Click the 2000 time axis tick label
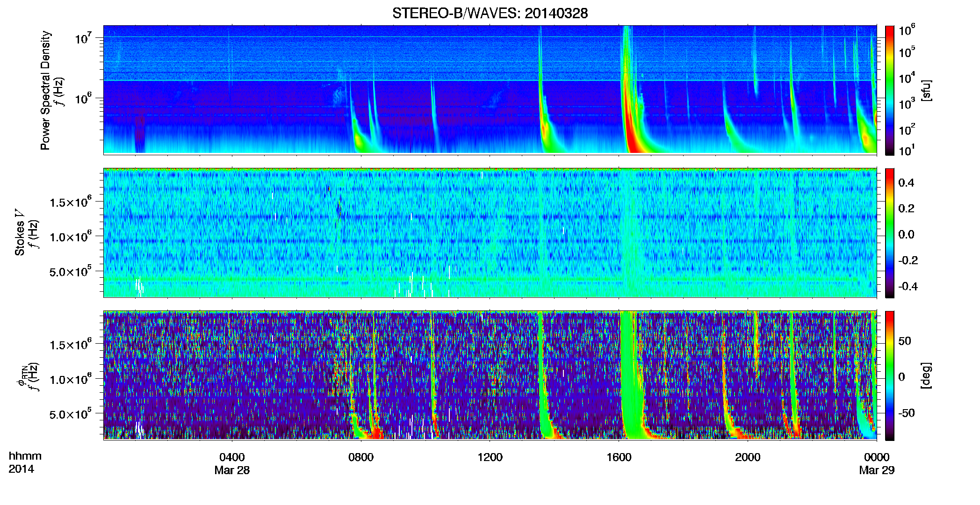The height and width of the screenshot is (505, 980). click(x=748, y=457)
